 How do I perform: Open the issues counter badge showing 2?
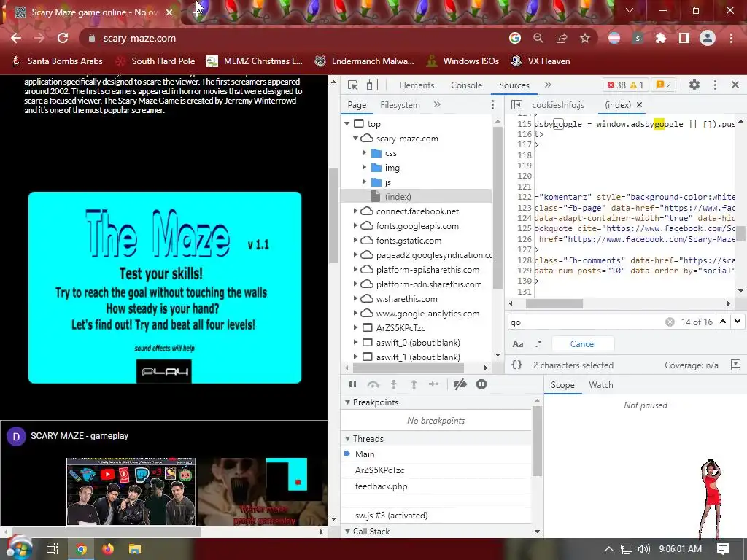(x=664, y=85)
